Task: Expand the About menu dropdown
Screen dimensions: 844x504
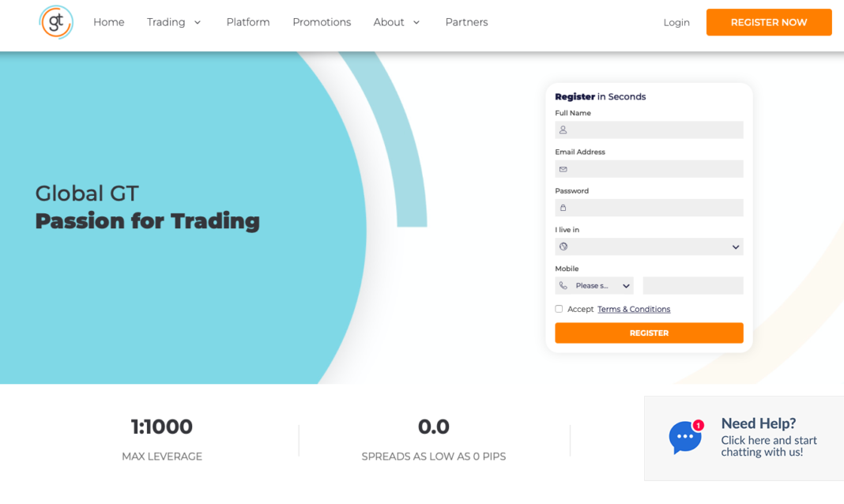Action: [397, 22]
